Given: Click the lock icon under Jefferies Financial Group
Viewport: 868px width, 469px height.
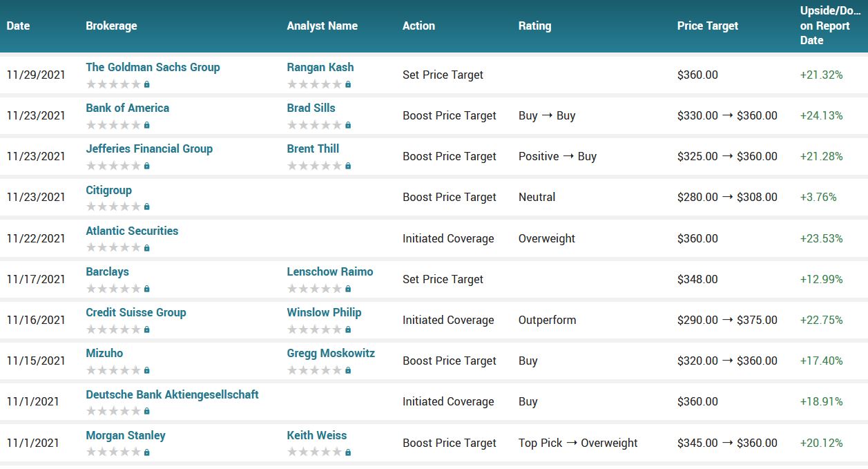Looking at the screenshot, I should click(x=147, y=166).
